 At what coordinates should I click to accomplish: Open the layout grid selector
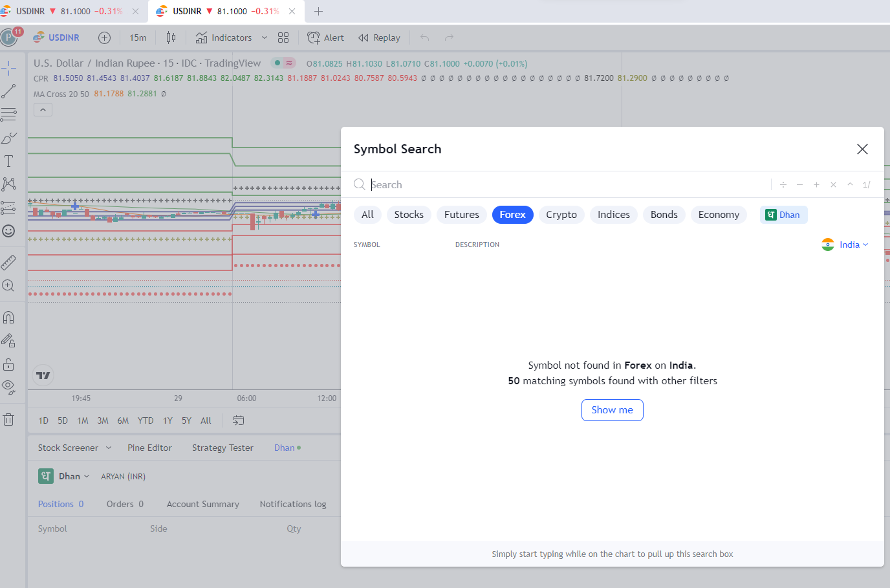tap(283, 38)
